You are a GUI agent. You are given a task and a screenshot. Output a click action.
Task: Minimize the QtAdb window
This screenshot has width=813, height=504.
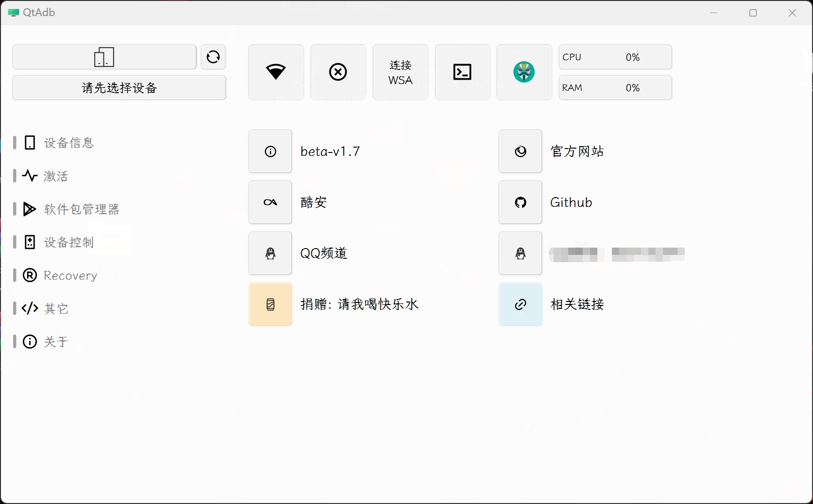pos(714,13)
